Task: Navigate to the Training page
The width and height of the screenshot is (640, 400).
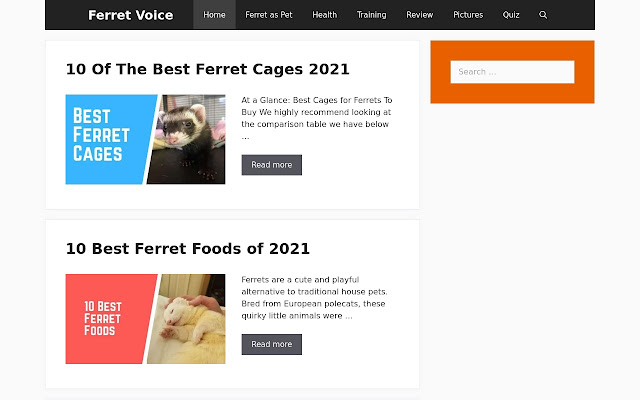Action: tap(371, 15)
